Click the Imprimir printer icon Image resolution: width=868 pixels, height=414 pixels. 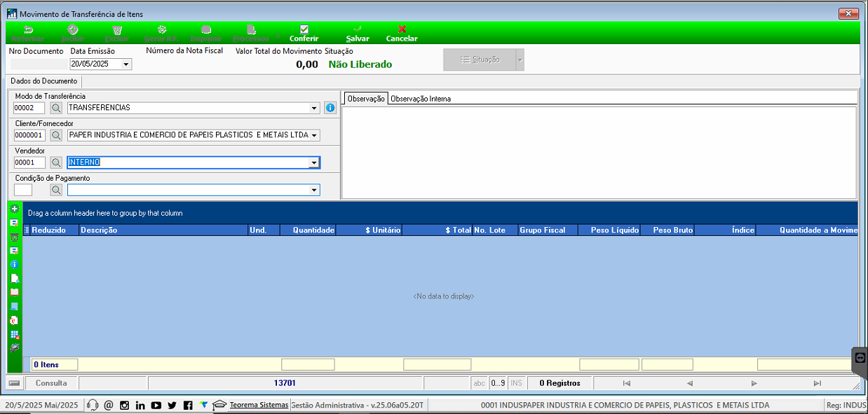tap(206, 34)
